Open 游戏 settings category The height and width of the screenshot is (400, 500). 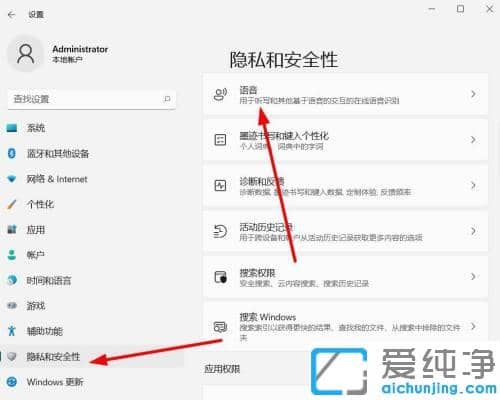coord(92,306)
